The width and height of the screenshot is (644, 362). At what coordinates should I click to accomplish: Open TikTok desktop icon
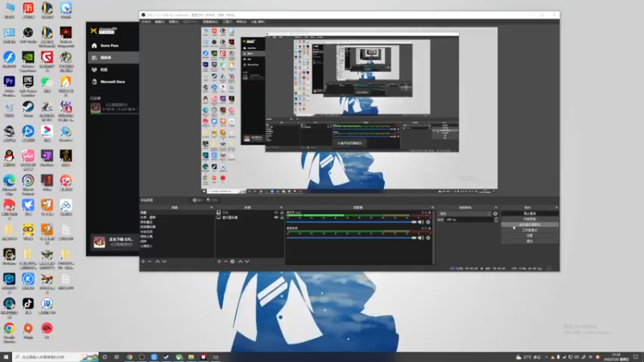pyautogui.click(x=28, y=306)
